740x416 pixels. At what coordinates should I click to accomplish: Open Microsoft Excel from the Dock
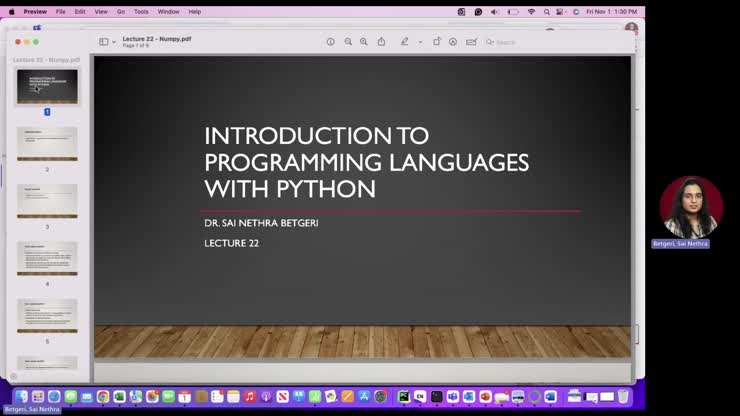pyautogui.click(x=119, y=397)
